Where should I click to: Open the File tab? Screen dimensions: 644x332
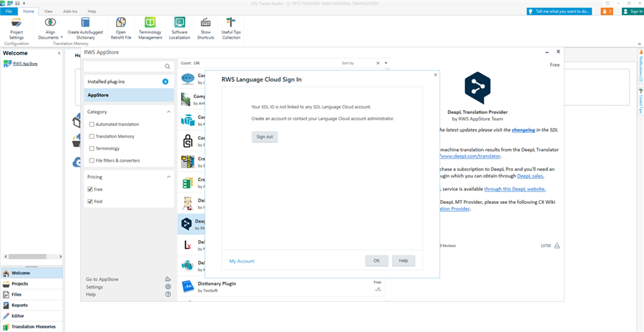coord(9,11)
